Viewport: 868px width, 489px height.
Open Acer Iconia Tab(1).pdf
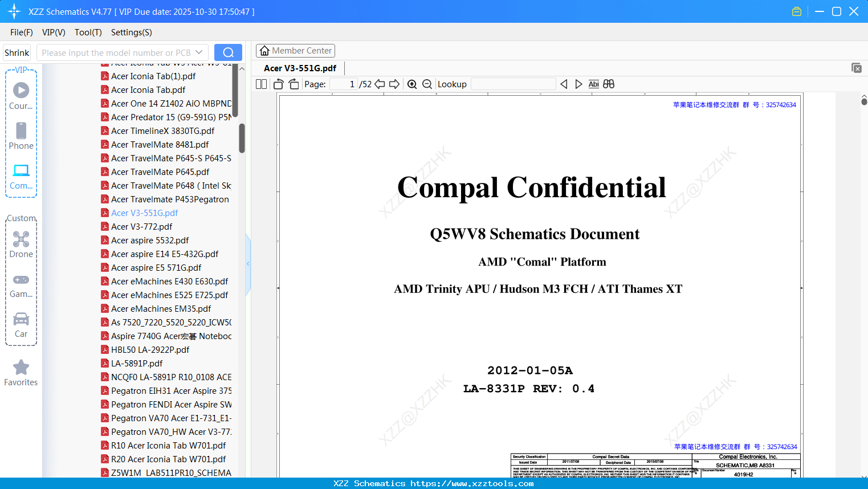point(153,76)
